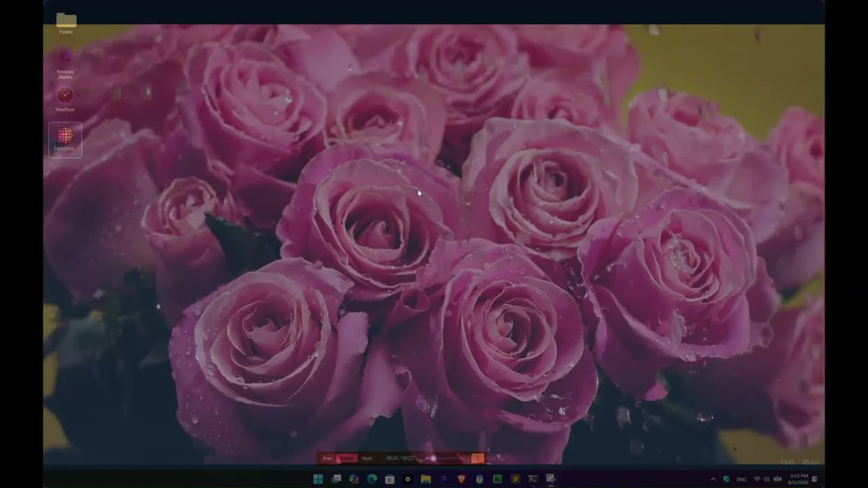Image resolution: width=868 pixels, height=488 pixels.
Task: Show hidden system tray icons
Action: [x=713, y=479]
